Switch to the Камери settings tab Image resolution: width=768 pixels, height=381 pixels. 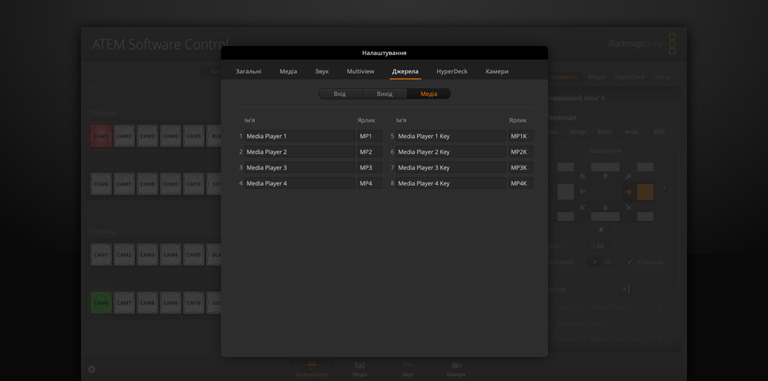pyautogui.click(x=497, y=71)
